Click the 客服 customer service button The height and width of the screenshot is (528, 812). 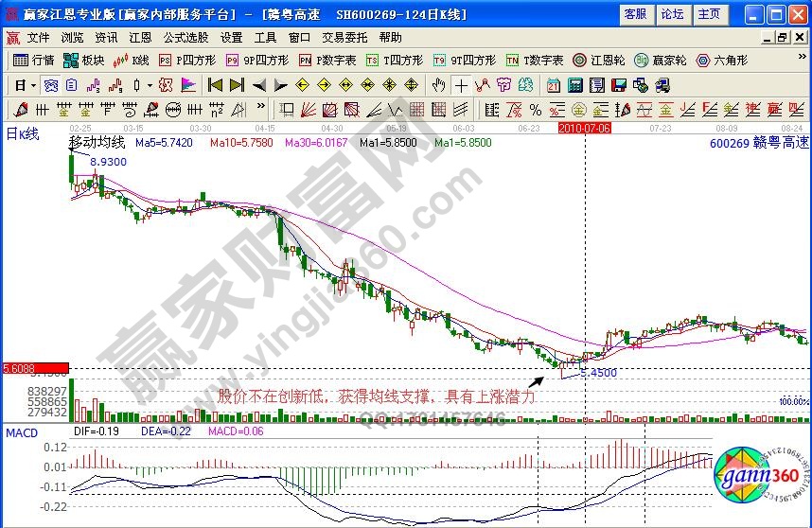pyautogui.click(x=635, y=14)
